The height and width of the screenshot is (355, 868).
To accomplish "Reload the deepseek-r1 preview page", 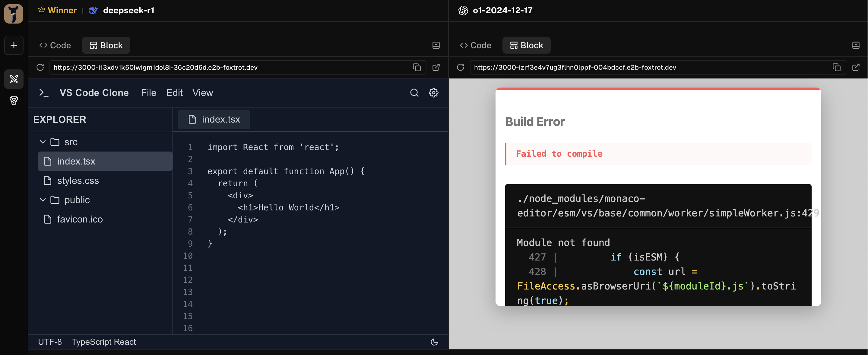I will (40, 67).
